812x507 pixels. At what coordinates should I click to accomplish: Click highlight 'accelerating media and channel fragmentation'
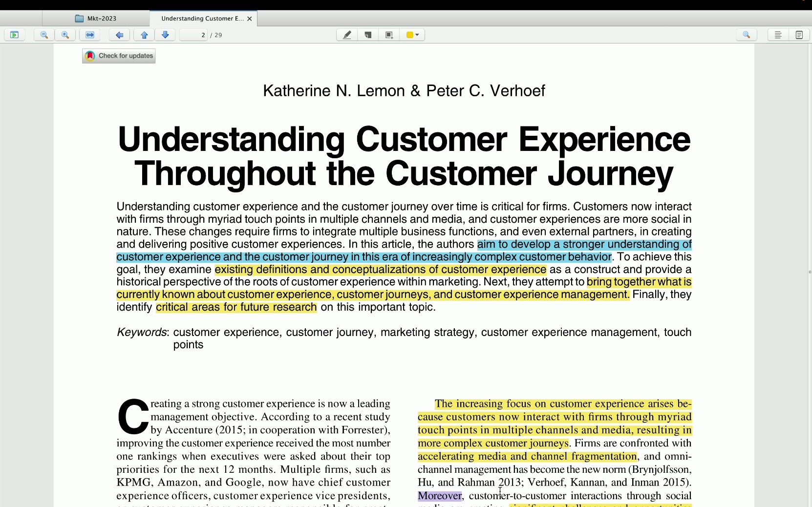click(x=528, y=457)
